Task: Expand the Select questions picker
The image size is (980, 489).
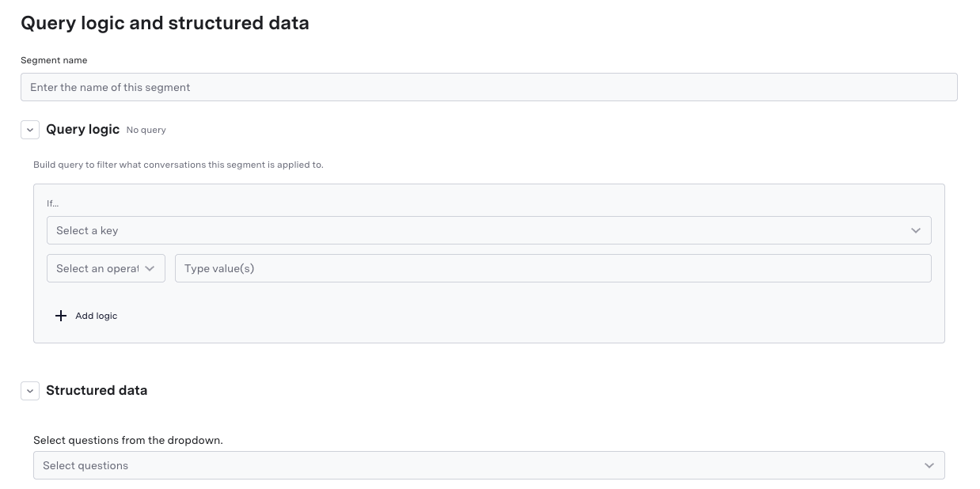Action: 488,465
